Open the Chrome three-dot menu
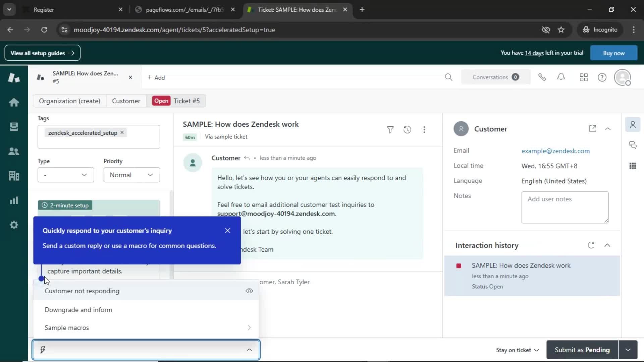 point(634,30)
